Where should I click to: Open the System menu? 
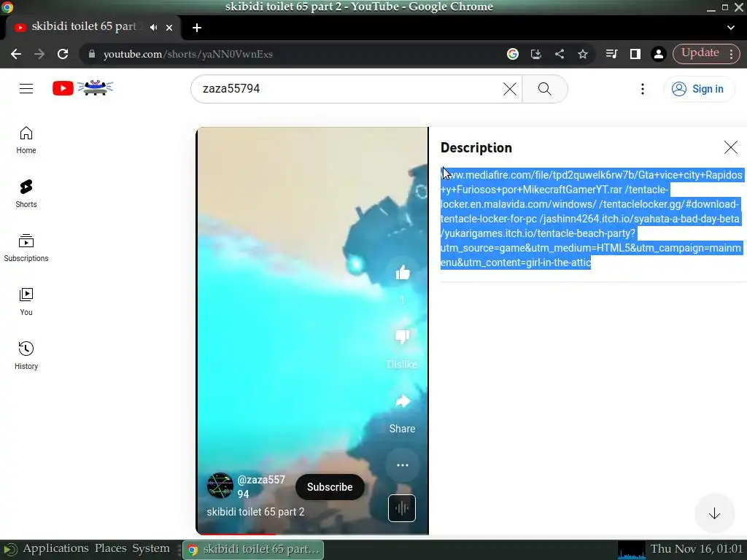point(150,548)
